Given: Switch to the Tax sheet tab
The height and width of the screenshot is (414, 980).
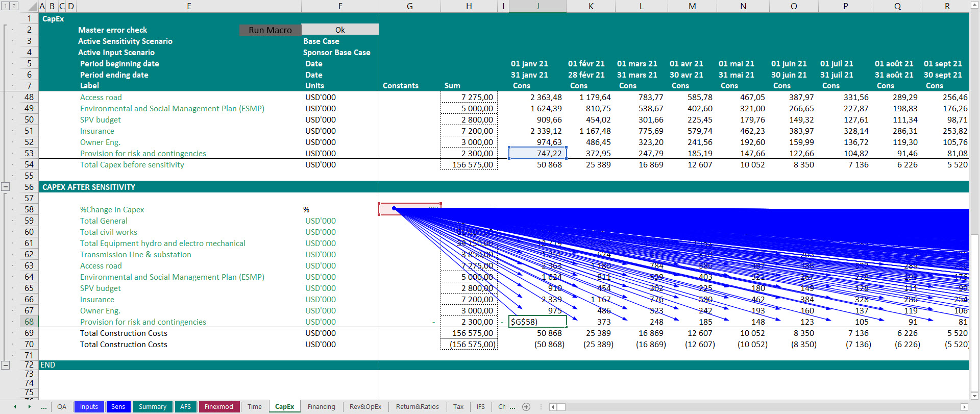Looking at the screenshot, I should click(x=458, y=407).
